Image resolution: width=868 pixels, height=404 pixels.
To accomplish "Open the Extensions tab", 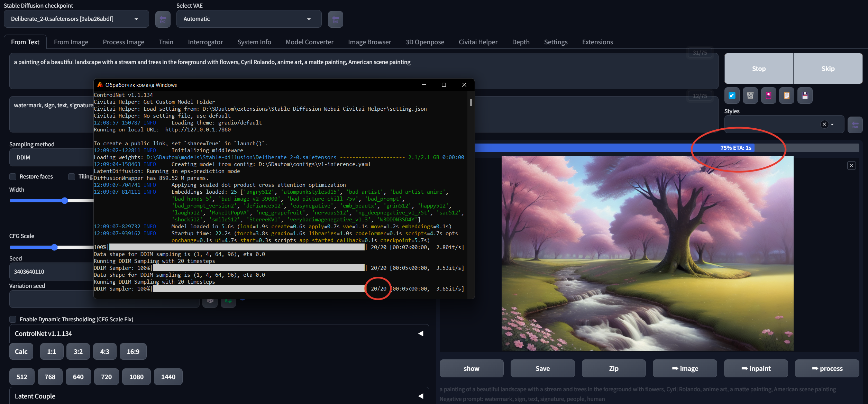I will [597, 42].
